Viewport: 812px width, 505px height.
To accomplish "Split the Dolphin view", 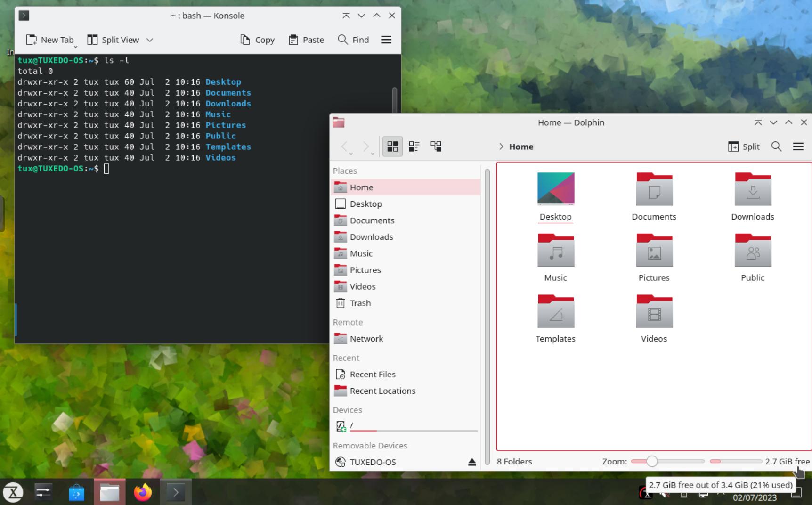I will pyautogui.click(x=744, y=147).
